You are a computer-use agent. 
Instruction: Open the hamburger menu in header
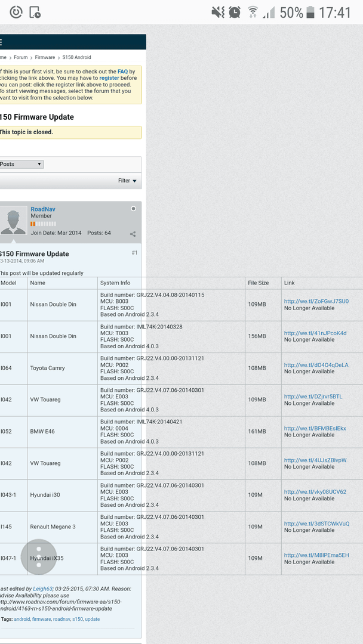[1, 42]
